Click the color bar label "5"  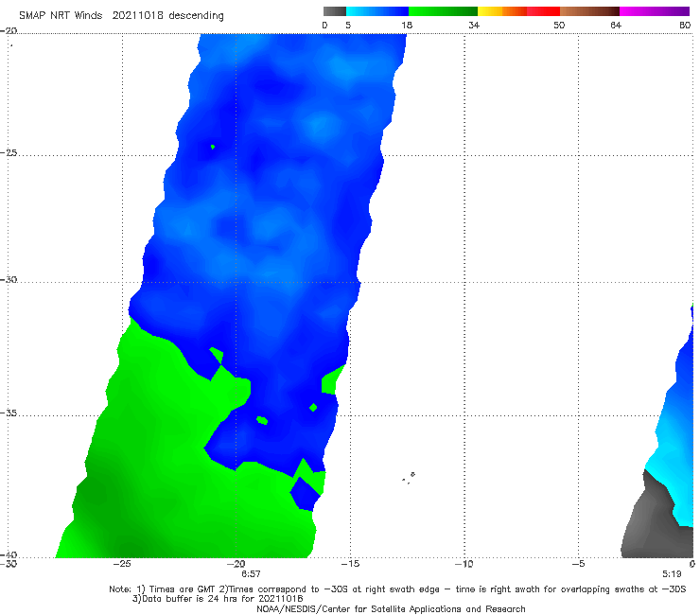pyautogui.click(x=348, y=26)
